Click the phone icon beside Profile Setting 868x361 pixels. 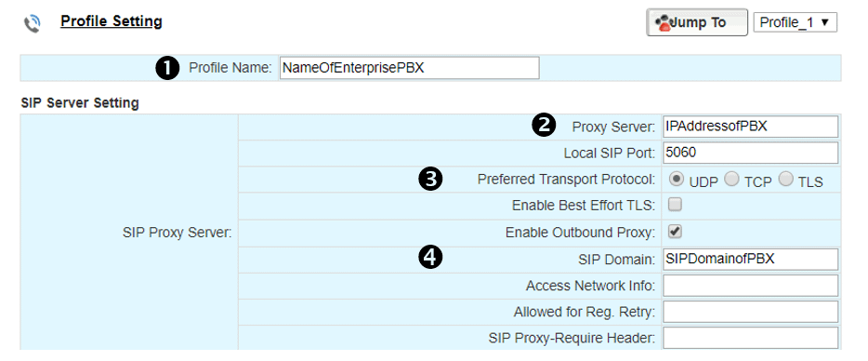(x=33, y=25)
